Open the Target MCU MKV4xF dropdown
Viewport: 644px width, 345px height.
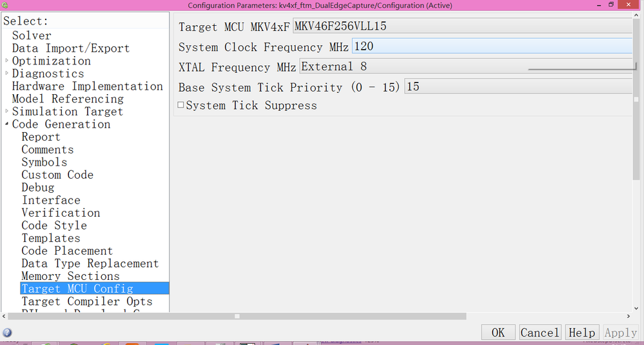[x=463, y=26]
